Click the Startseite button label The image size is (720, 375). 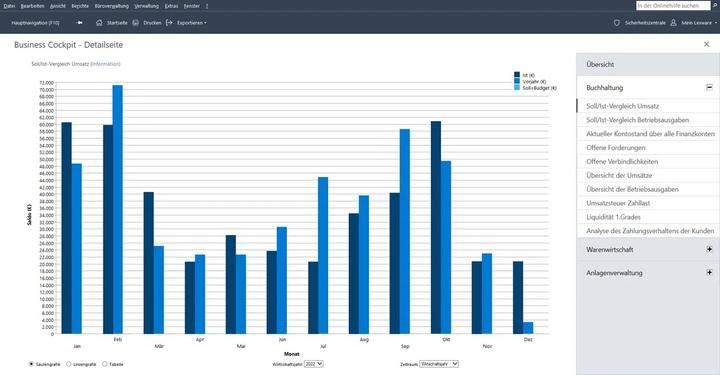pos(117,22)
